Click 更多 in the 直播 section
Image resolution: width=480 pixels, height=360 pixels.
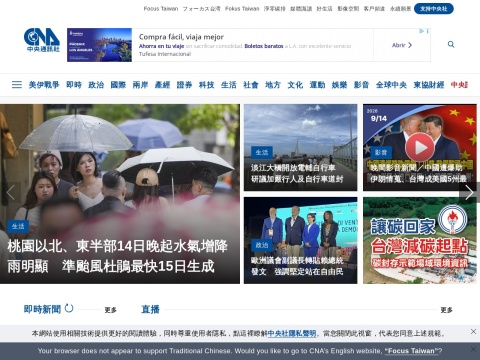tap(446, 310)
